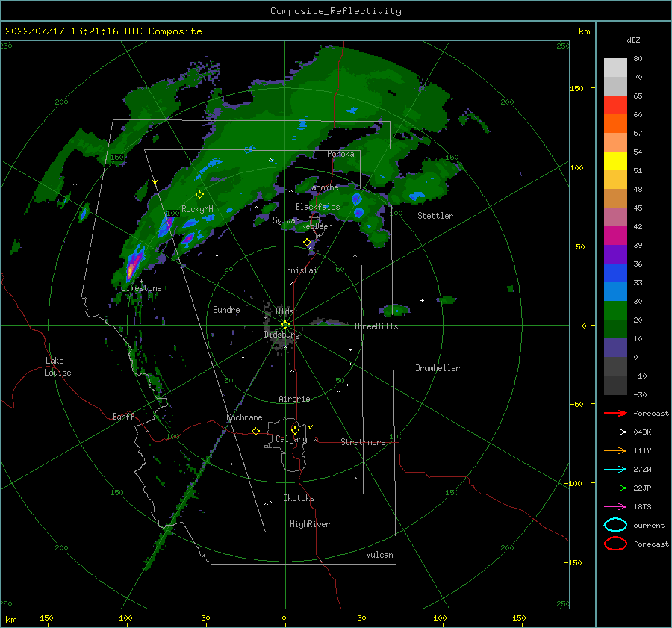The height and width of the screenshot is (628, 672).
Task: Click the Vulcan label
Action: (380, 555)
